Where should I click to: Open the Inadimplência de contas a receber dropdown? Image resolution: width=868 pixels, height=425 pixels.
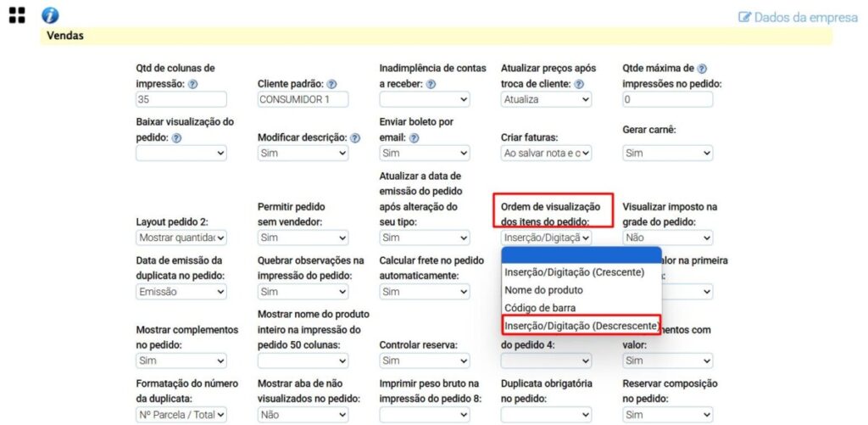pos(425,100)
